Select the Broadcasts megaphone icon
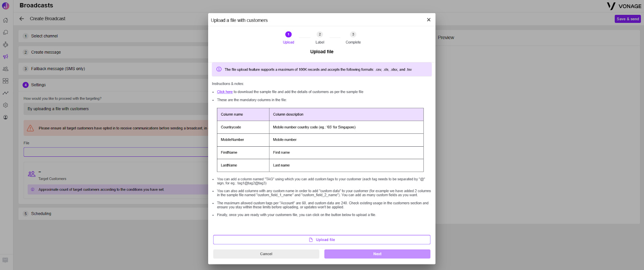Viewport: 644px width, 270px height. click(6, 57)
